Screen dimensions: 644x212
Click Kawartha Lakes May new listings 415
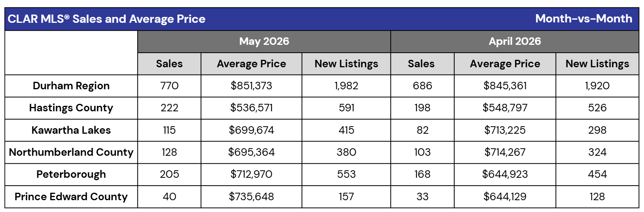pyautogui.click(x=346, y=130)
